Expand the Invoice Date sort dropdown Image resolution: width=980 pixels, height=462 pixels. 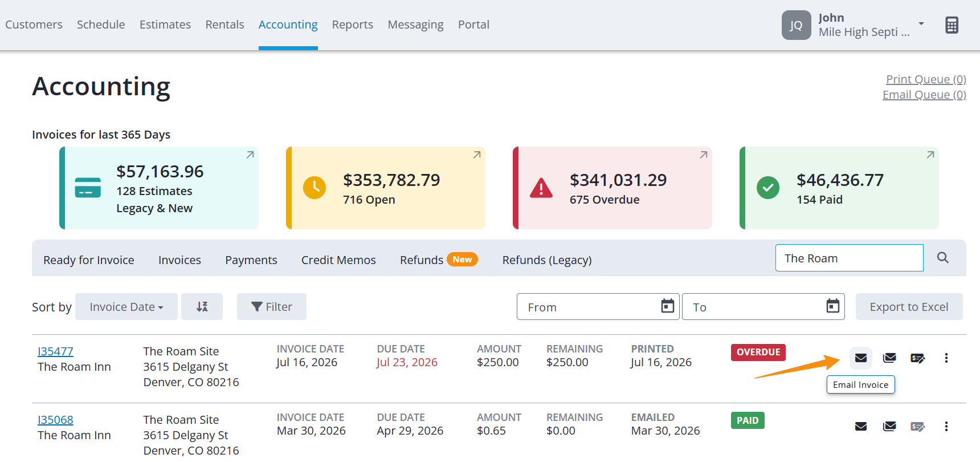tap(126, 307)
